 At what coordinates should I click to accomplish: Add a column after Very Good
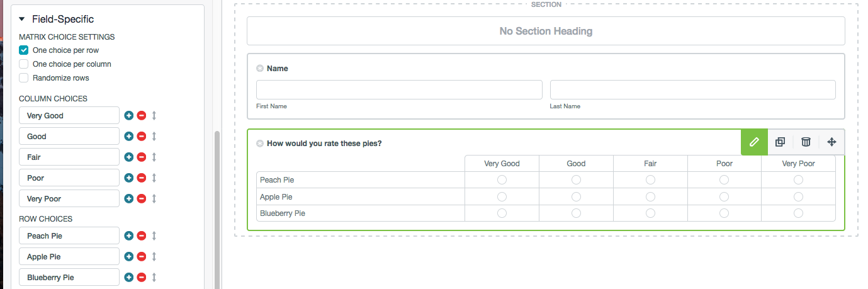click(129, 115)
